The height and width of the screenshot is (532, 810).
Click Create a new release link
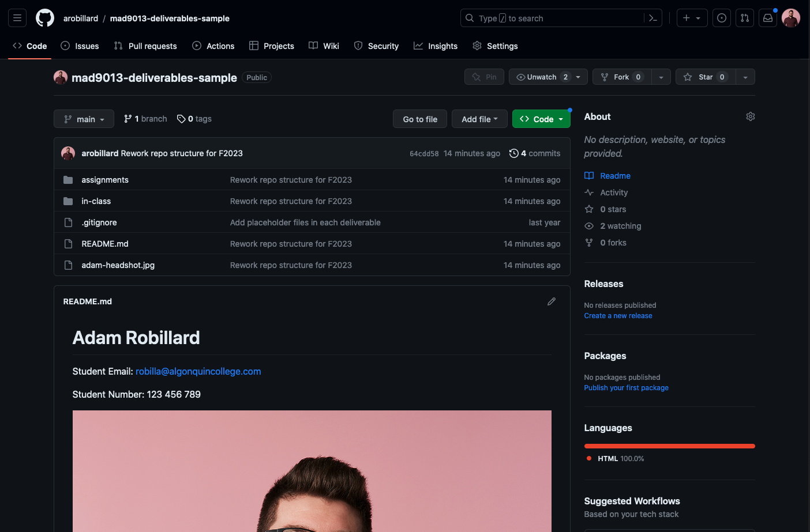click(x=618, y=316)
